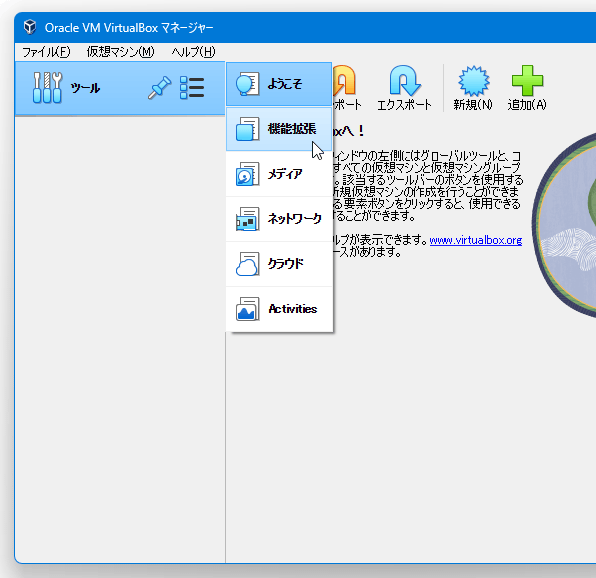Click the partially hidden import toolbar button
The image size is (596, 578).
pos(347,88)
